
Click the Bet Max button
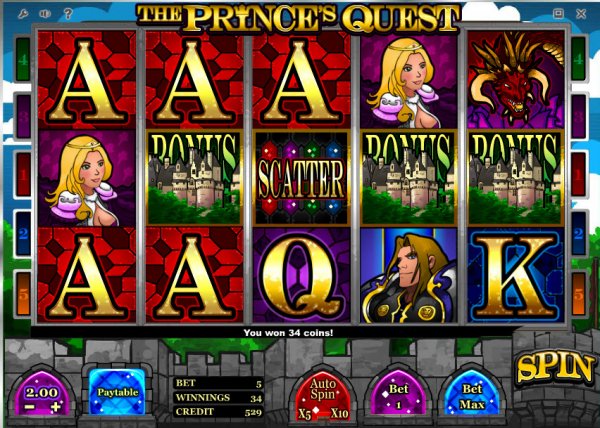(x=472, y=394)
